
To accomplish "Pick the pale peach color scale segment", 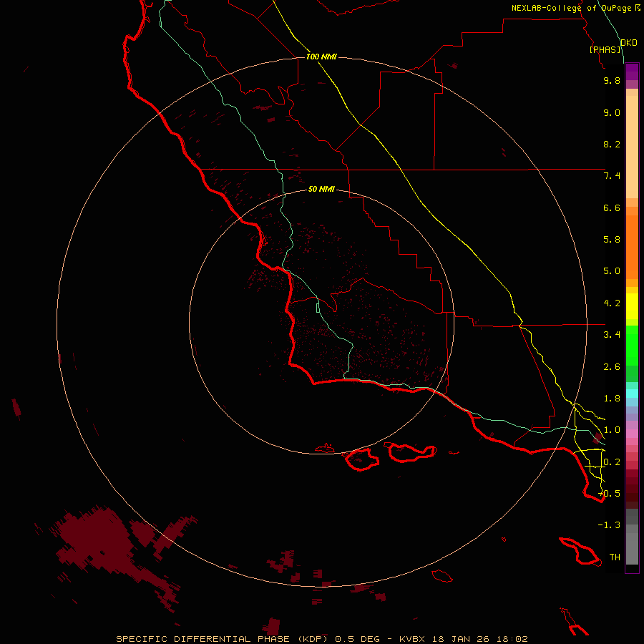I will click(x=632, y=147).
